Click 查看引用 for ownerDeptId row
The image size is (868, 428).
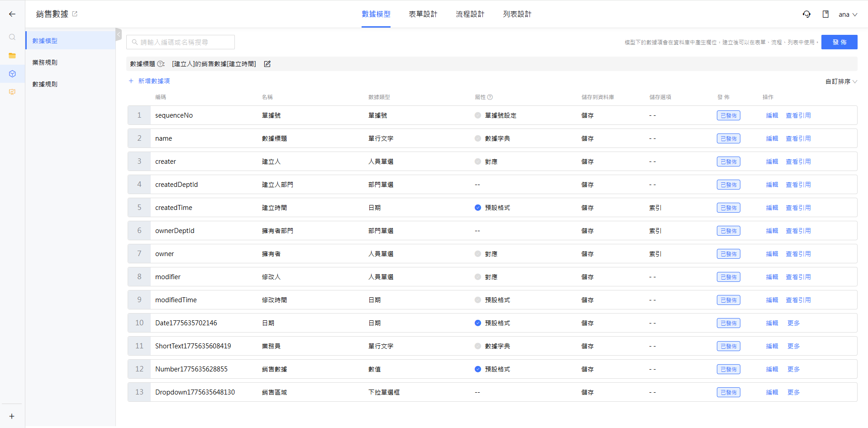tap(798, 231)
